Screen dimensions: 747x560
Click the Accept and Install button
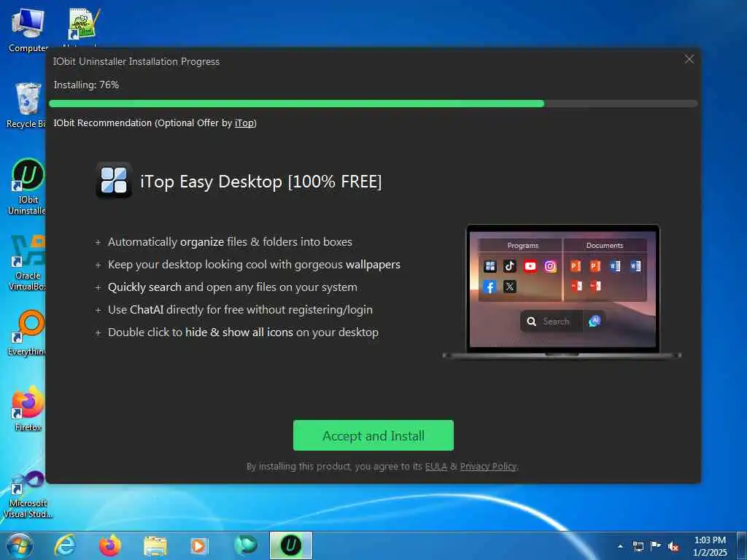[373, 435]
